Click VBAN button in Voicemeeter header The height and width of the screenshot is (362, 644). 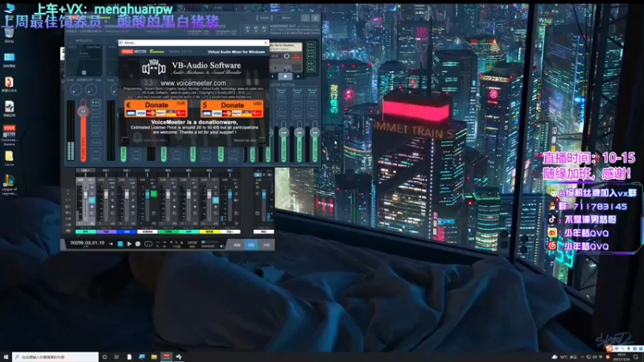point(265,18)
